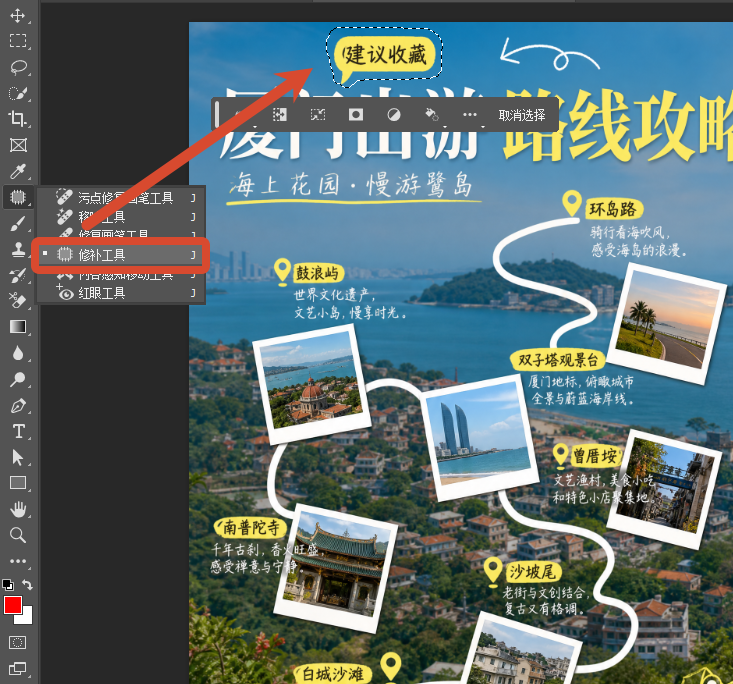Select the Quick Selection tool

[18, 93]
